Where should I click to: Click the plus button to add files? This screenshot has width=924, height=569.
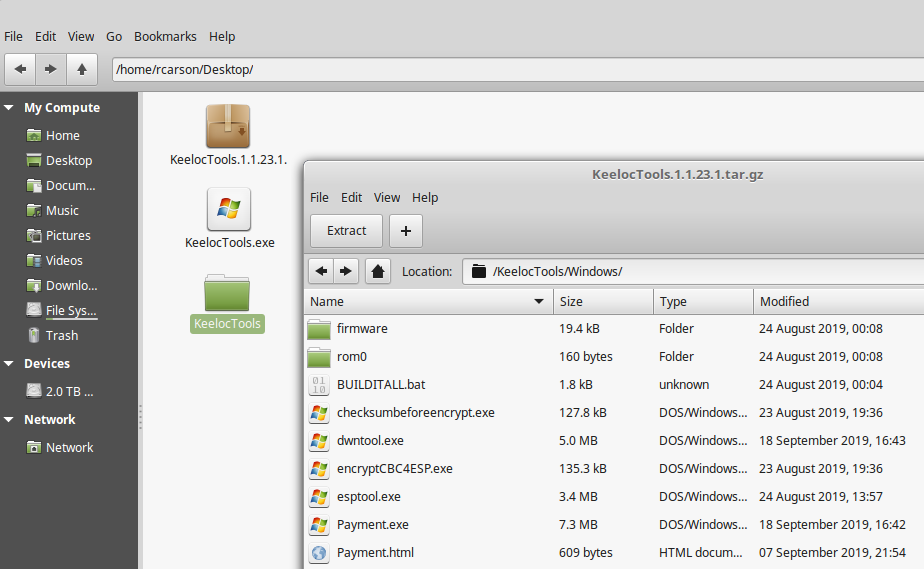405,231
